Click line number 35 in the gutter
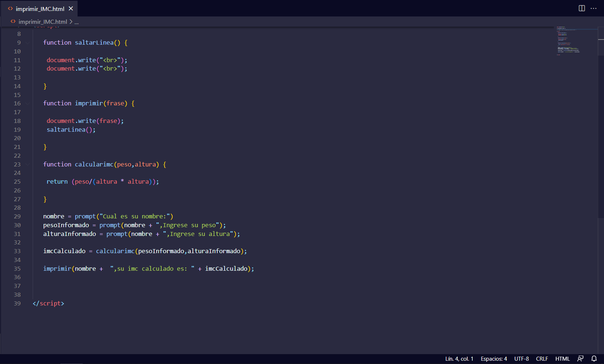 (x=17, y=269)
